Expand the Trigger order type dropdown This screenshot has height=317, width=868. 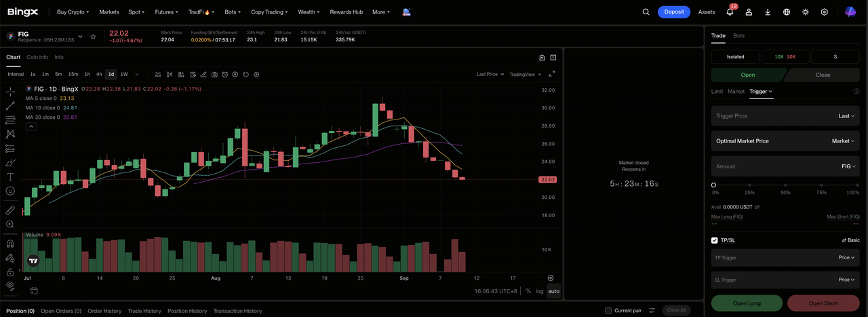click(x=761, y=91)
